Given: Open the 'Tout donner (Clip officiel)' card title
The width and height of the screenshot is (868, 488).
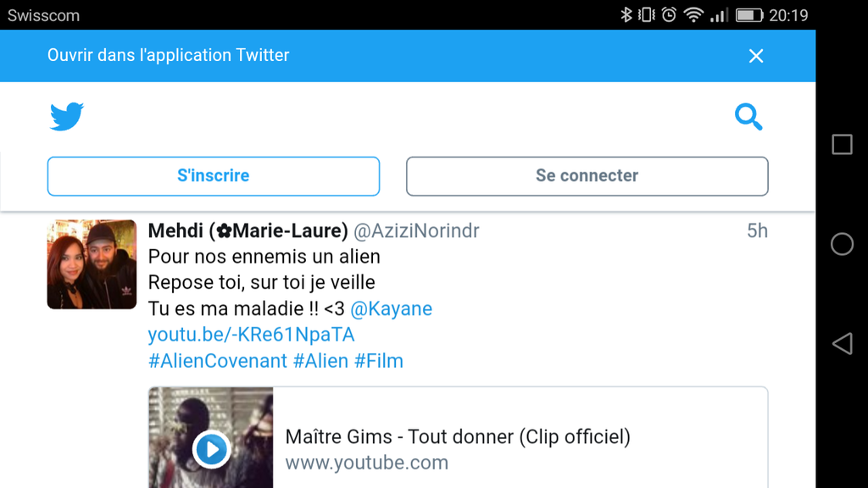Looking at the screenshot, I should (458, 437).
